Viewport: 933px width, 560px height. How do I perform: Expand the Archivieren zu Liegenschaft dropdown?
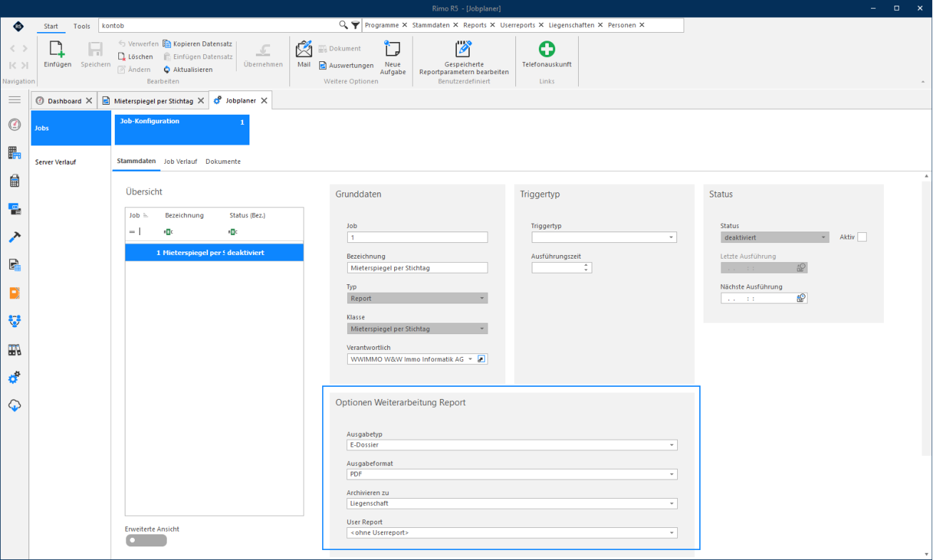(x=512, y=504)
